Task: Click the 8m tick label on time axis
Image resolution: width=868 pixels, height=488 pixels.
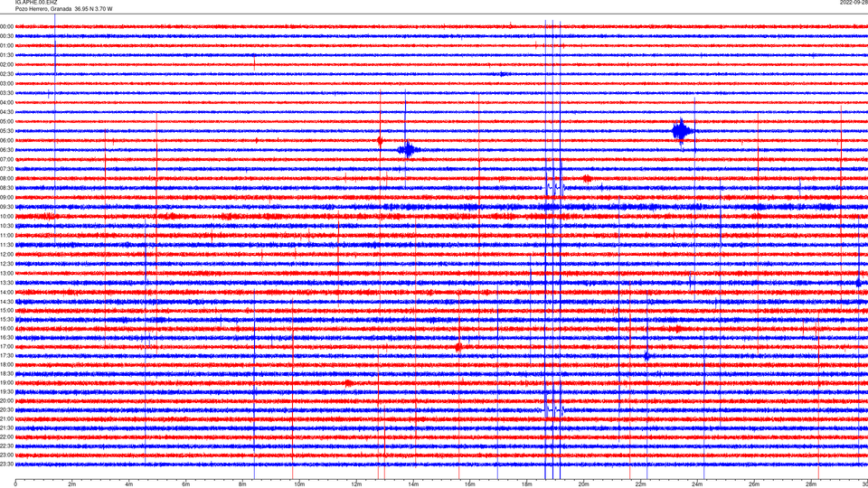Action: click(242, 484)
